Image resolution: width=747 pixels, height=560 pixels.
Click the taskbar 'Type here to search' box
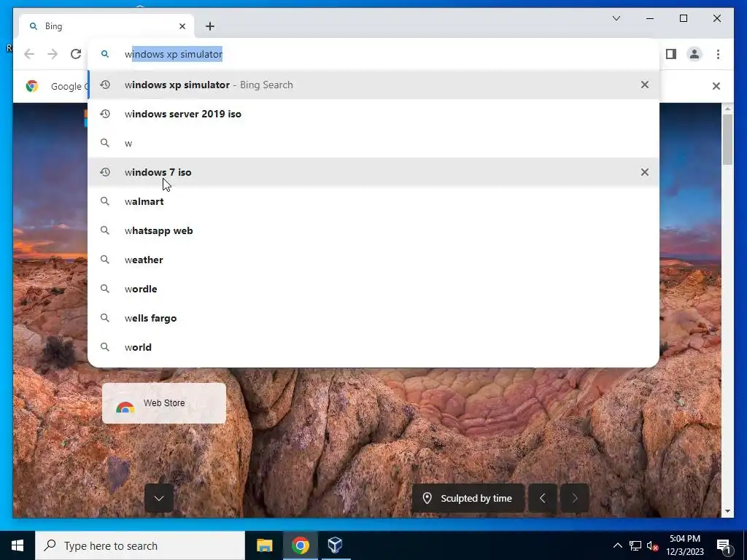(x=140, y=545)
